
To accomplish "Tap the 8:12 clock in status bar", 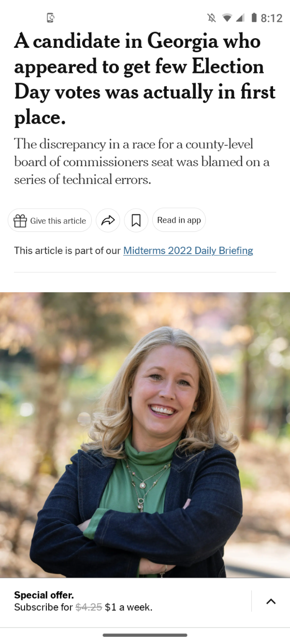I will [x=271, y=18].
